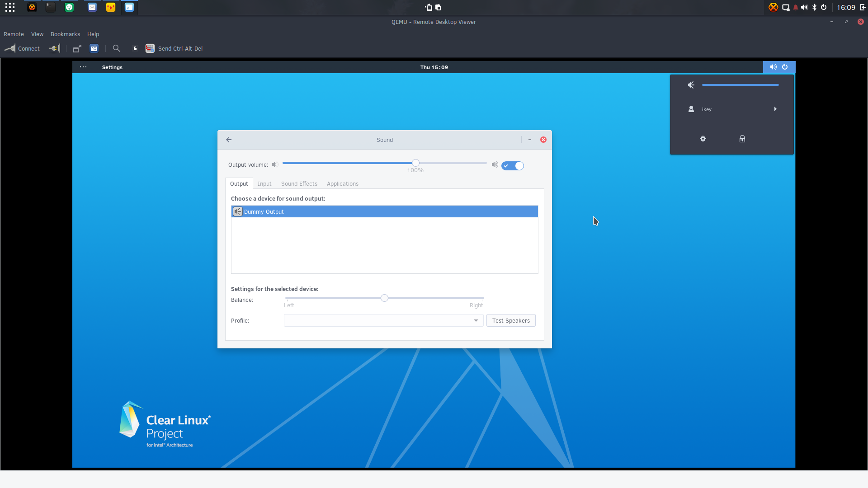Select the Dummy Output device

point(385,211)
